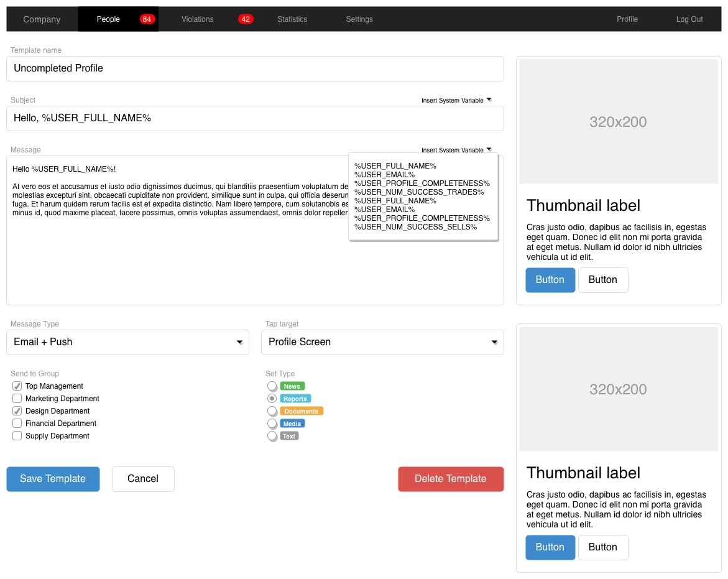728x579 pixels.
Task: Check the Marketing Department checkbox
Action: click(17, 398)
